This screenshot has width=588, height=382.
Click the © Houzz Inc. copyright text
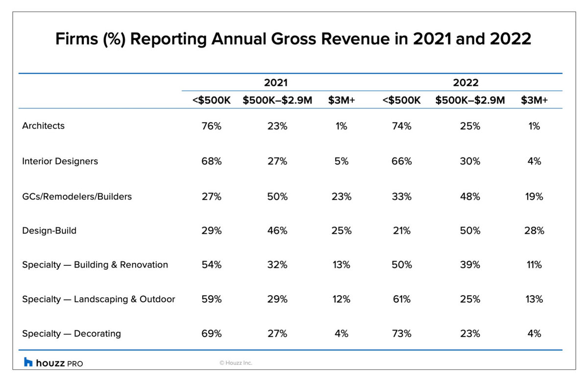236,363
